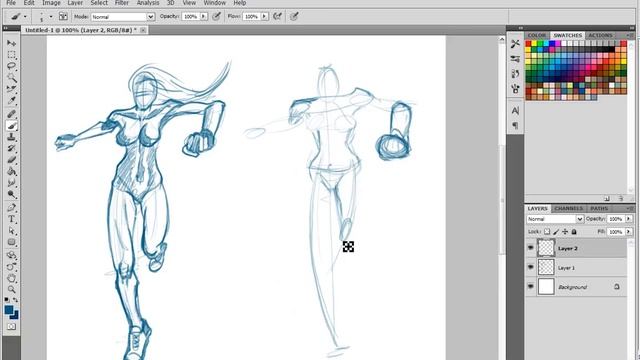Open the Tool Presets collapsed panel icon
640x360 pixels.
tap(515, 44)
